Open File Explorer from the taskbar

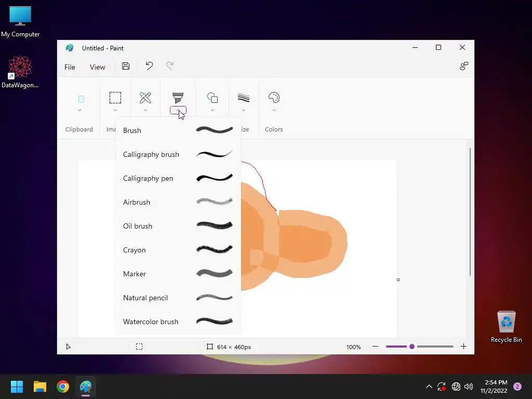pyautogui.click(x=39, y=387)
